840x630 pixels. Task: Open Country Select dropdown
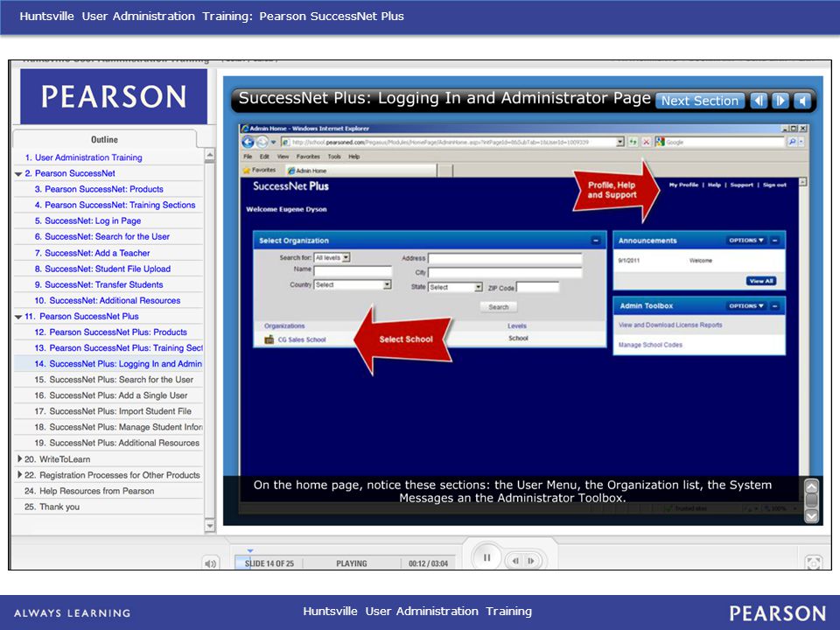point(353,285)
